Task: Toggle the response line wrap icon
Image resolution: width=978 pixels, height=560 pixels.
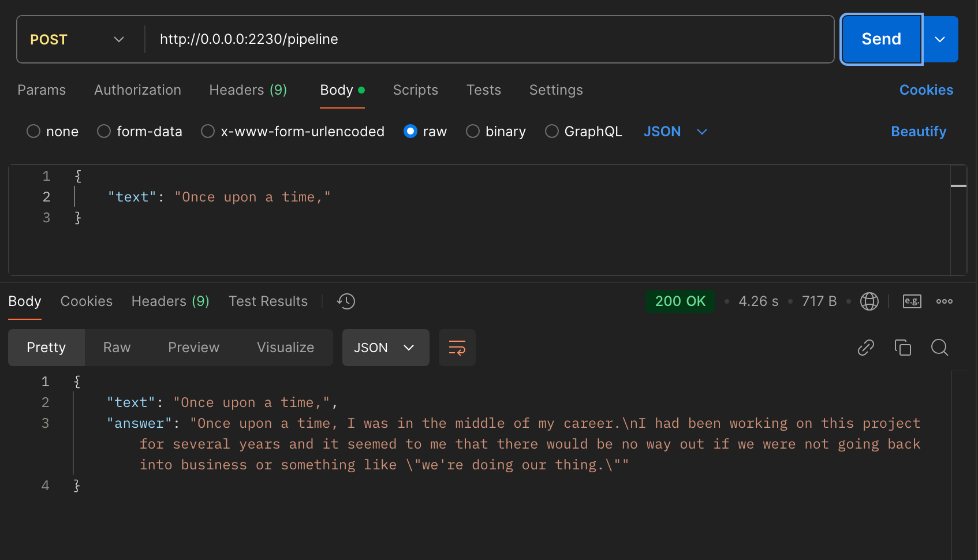Action: (457, 348)
